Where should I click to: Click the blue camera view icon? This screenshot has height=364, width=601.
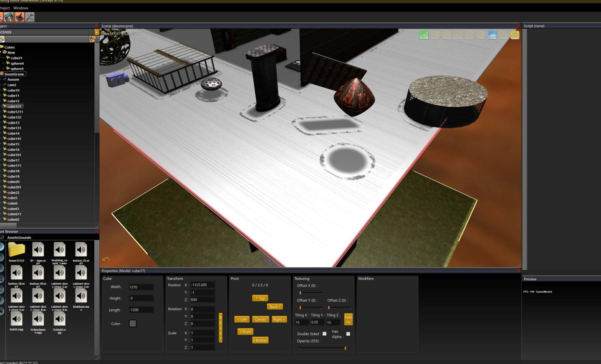[492, 35]
